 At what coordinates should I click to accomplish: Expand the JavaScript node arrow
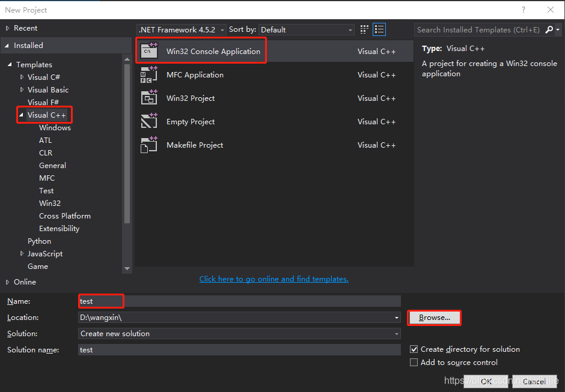22,254
